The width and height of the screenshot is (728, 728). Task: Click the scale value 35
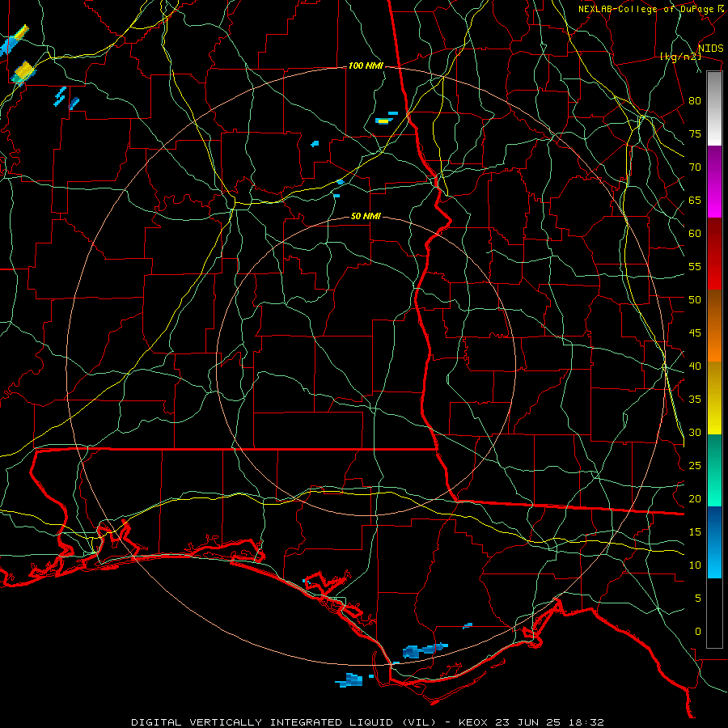(695, 400)
